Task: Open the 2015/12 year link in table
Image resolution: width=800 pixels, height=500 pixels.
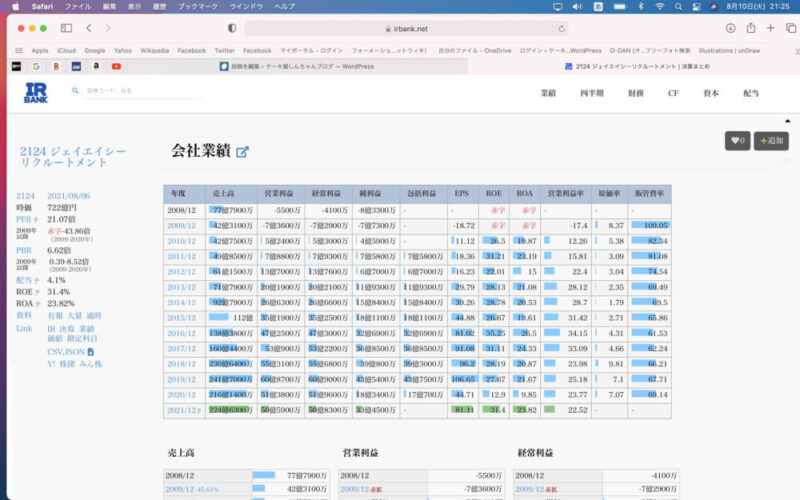Action: tap(181, 317)
